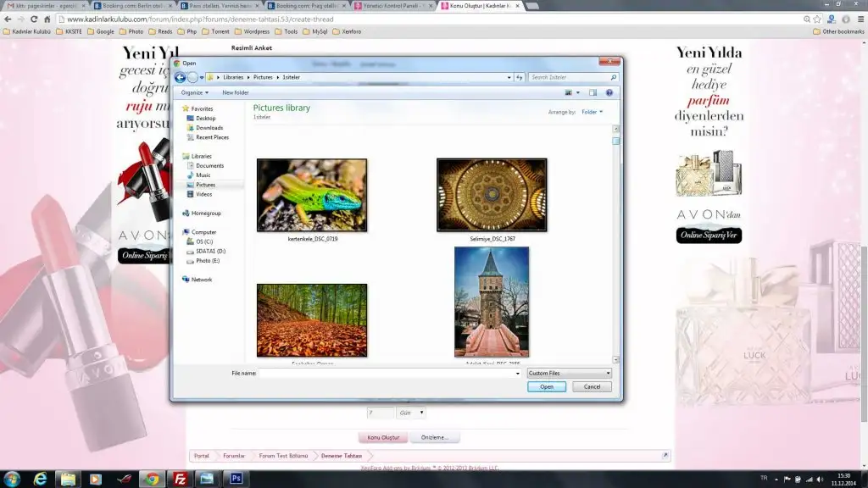This screenshot has height=488, width=868.
Task: Select Videos library
Action: click(x=203, y=194)
